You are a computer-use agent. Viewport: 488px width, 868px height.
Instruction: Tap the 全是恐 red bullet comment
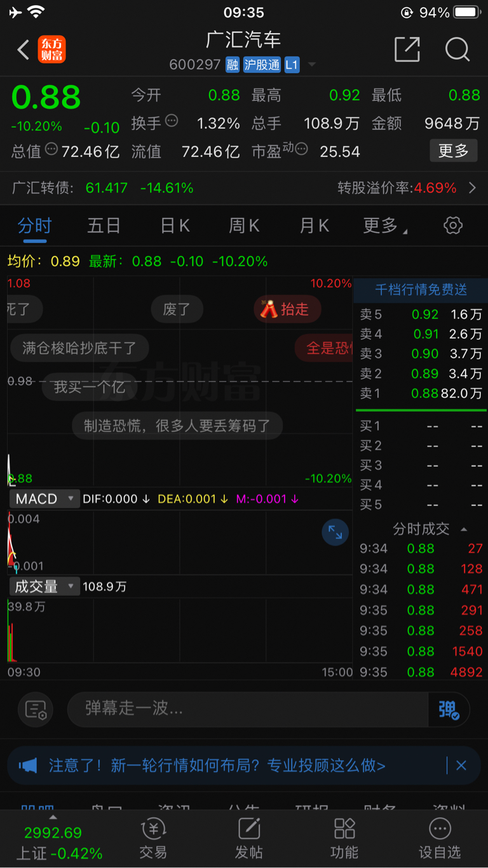point(325,348)
